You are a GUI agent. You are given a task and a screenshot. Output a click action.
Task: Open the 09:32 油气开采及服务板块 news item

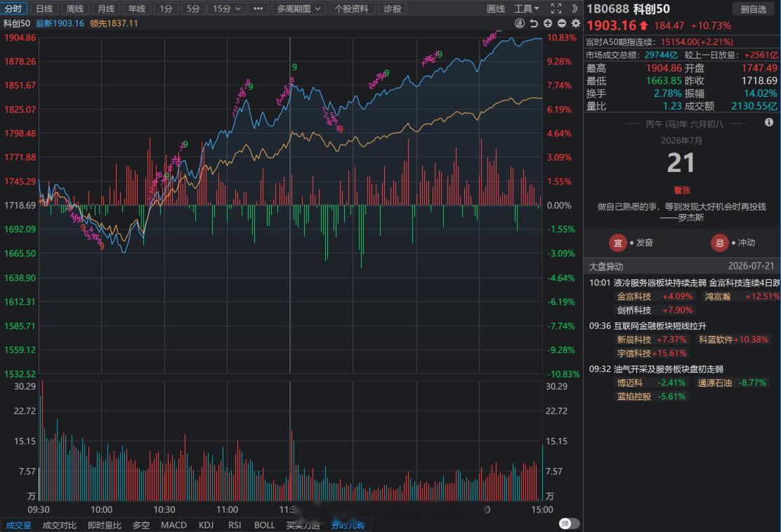point(656,369)
